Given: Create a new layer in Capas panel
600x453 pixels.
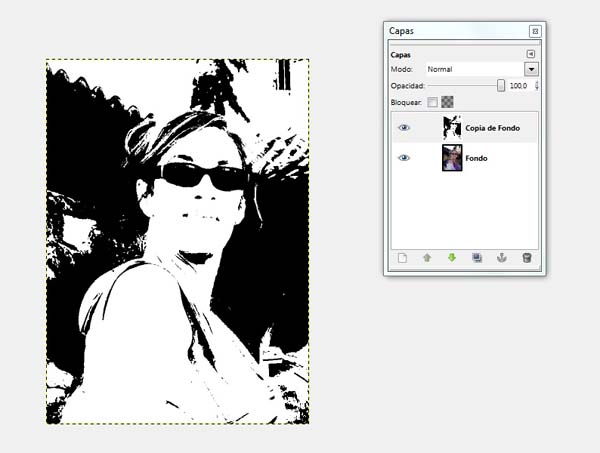Looking at the screenshot, I should coord(402,258).
